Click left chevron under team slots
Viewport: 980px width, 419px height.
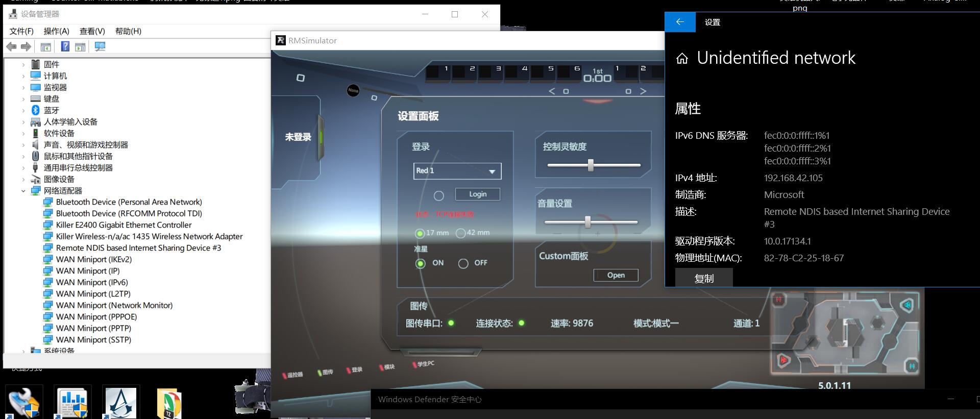tap(552, 91)
